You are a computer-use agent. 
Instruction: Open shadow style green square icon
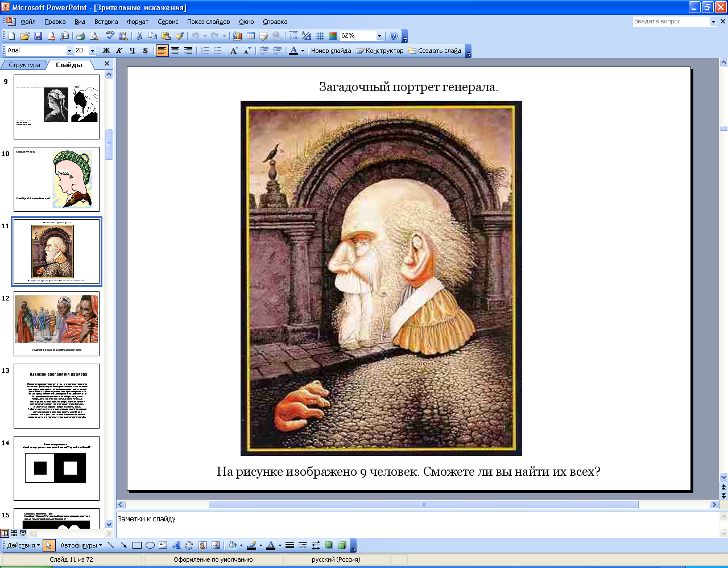329,545
